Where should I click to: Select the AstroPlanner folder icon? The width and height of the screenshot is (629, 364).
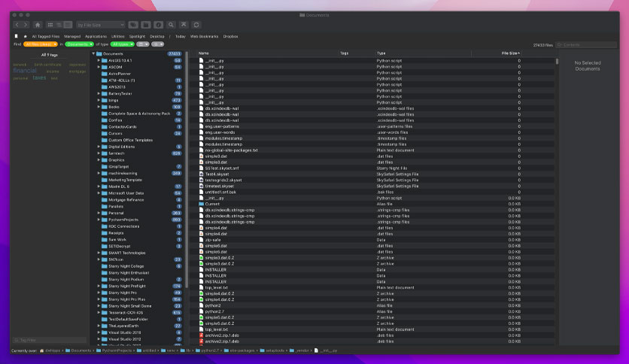click(105, 74)
